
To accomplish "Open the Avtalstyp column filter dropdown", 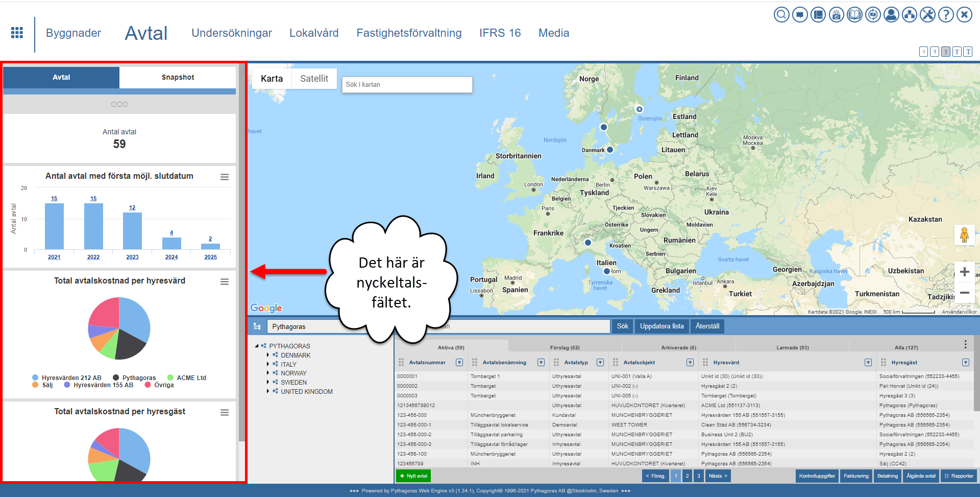I will [x=600, y=363].
